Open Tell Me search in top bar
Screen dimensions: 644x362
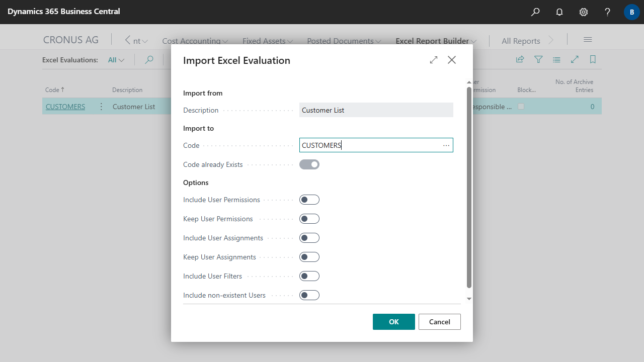pyautogui.click(x=535, y=12)
